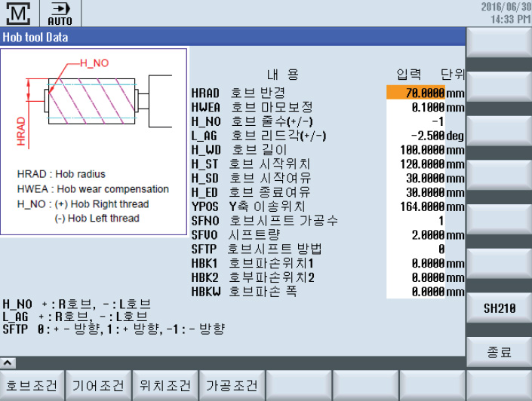
Task: Select the 가공조건 softkey tab
Action: [232, 386]
